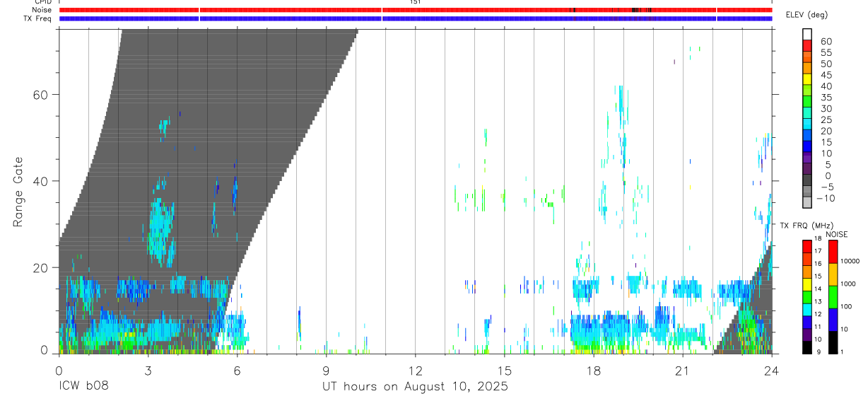Click the yellow swatch in ELEV colorbar

tap(807, 78)
